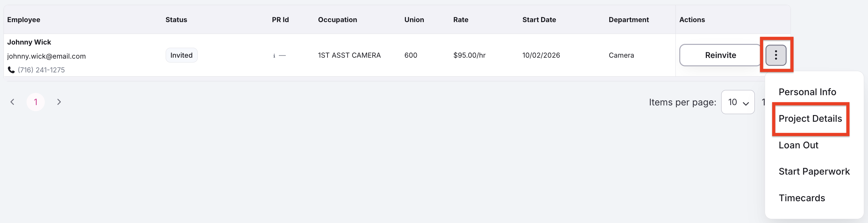The image size is (868, 223).
Task: Select Loan Out menu entry
Action: click(798, 145)
